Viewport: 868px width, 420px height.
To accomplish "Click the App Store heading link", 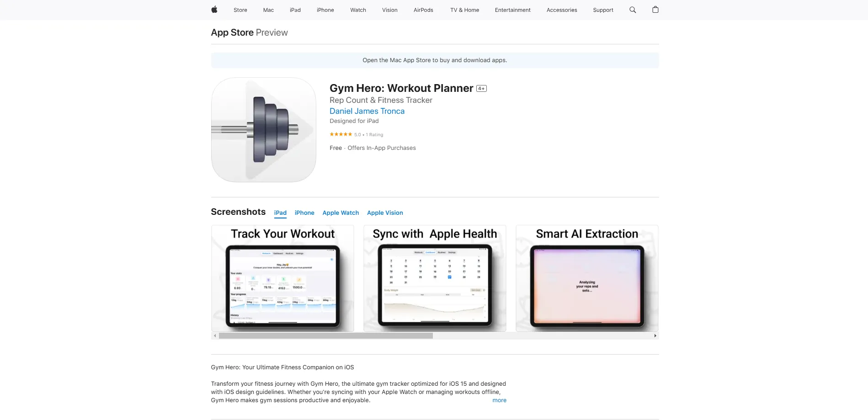I will pos(232,32).
